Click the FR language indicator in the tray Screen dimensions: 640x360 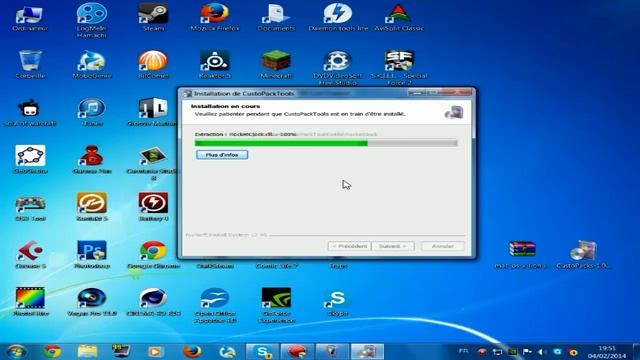tap(464, 351)
